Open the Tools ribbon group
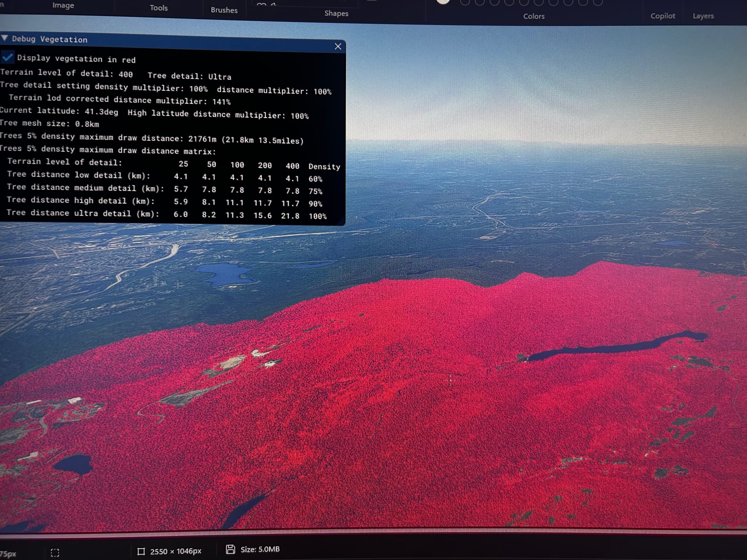Viewport: 747px width, 560px height. click(x=159, y=8)
